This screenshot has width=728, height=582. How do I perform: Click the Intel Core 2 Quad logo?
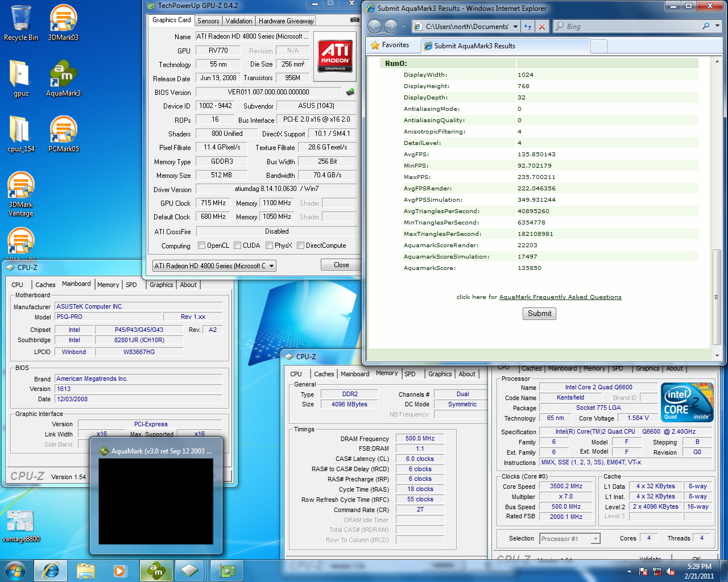687,402
